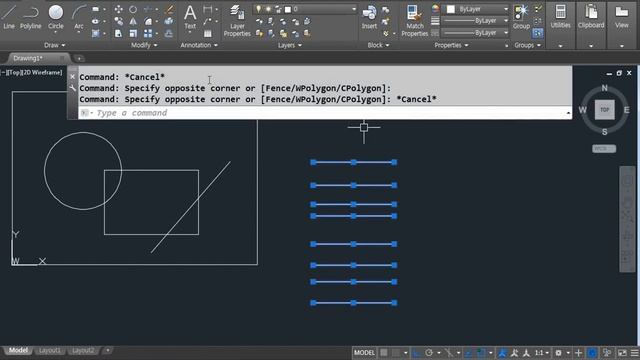
Task: Toggle snap mode in status bar
Action: click(x=396, y=353)
